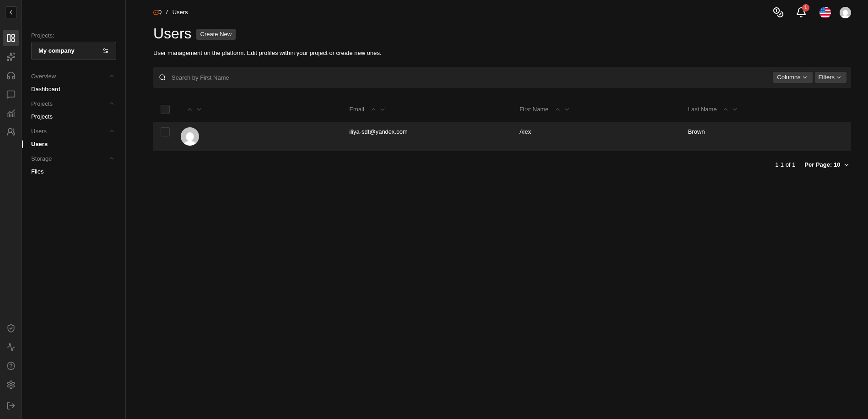The image size is (868, 419).
Task: Open the Filters dropdown
Action: click(830, 77)
